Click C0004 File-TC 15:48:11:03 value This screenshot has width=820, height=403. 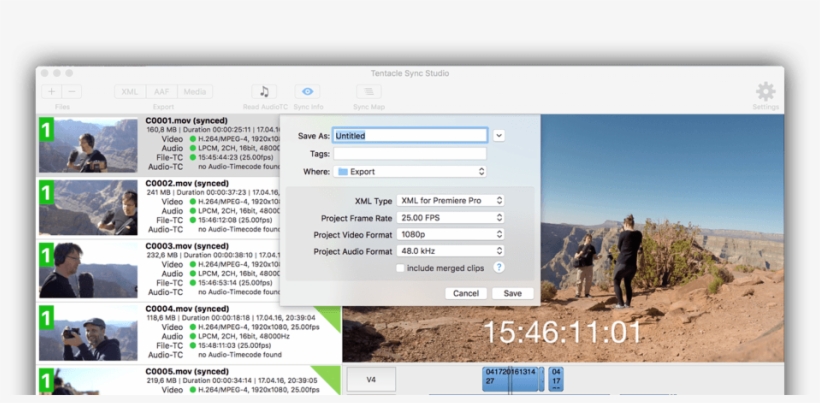pos(234,346)
